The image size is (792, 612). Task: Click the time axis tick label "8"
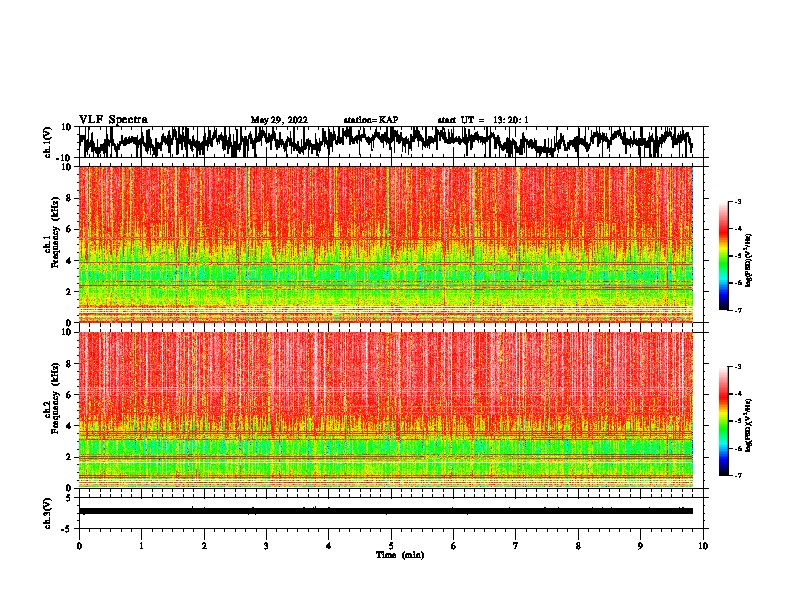(578, 546)
